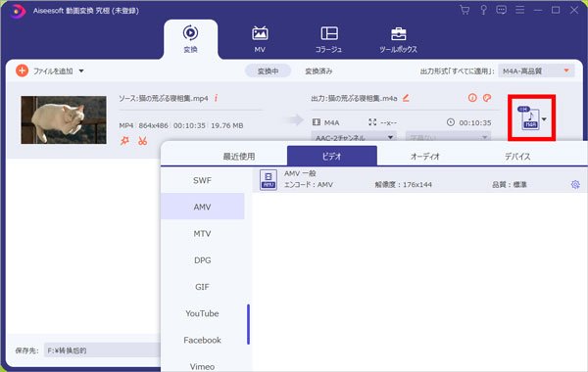Open AMV profile settings gear
588x372 pixels.
point(575,184)
